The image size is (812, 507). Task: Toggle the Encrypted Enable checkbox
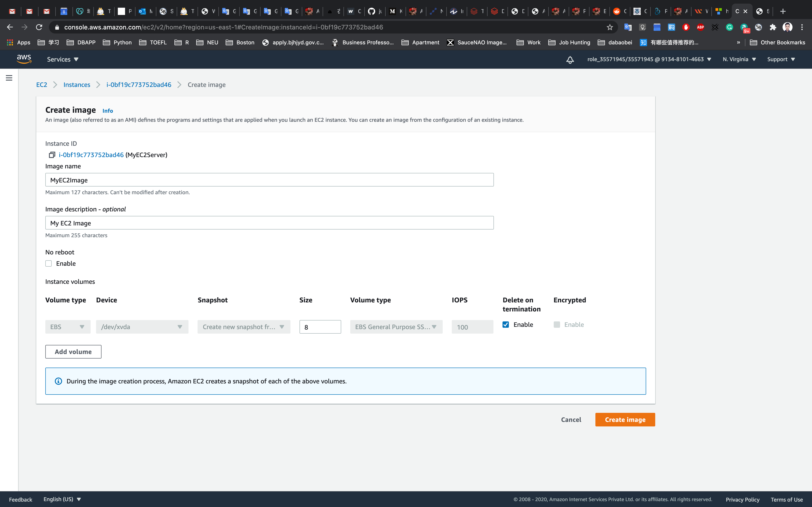tap(557, 325)
